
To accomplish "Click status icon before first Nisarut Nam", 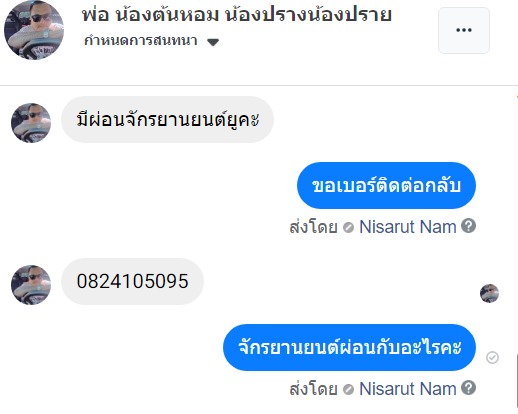I will point(348,228).
